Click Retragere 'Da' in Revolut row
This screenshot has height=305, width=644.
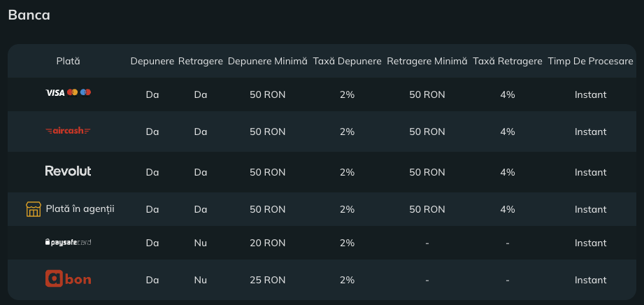[201, 172]
